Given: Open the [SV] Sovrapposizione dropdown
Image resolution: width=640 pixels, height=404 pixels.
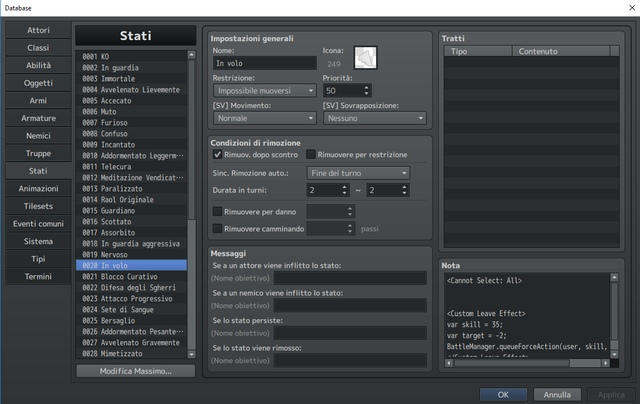Looking at the screenshot, I should [x=375, y=118].
